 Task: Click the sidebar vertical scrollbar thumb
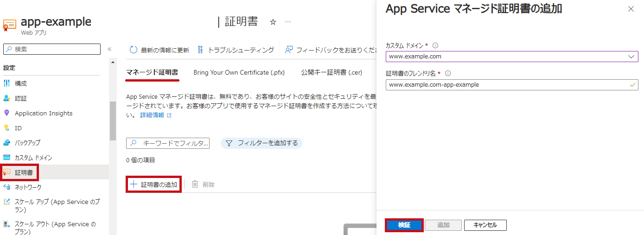(113, 121)
